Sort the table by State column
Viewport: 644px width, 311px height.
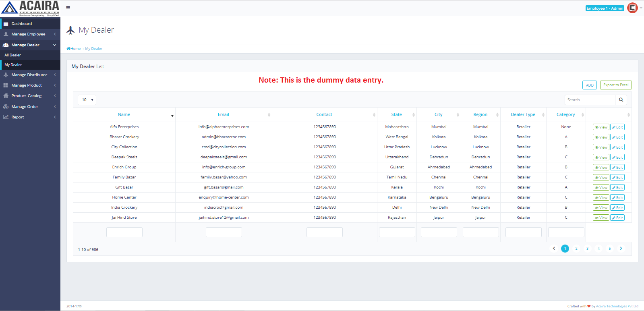coord(396,115)
